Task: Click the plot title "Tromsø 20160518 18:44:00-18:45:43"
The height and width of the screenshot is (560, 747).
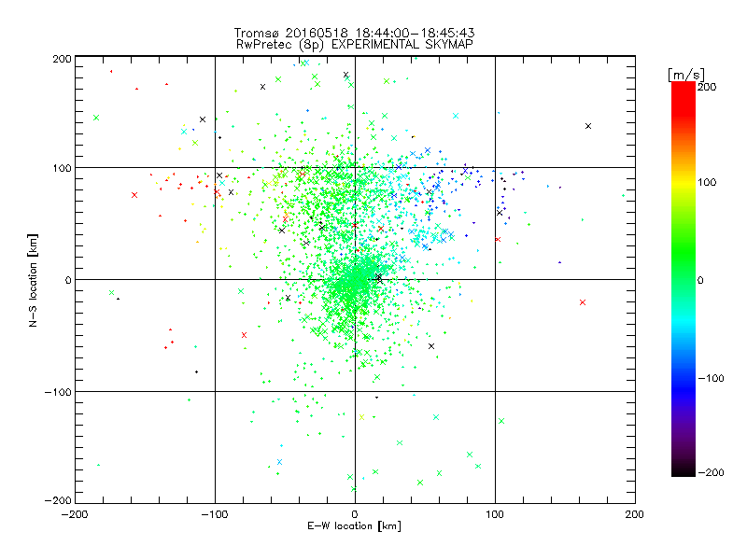Action: [354, 33]
